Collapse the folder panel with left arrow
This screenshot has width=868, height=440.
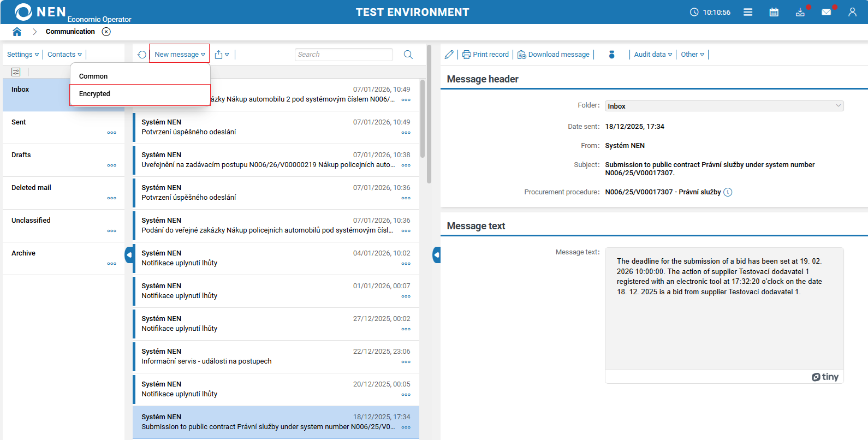coord(129,255)
